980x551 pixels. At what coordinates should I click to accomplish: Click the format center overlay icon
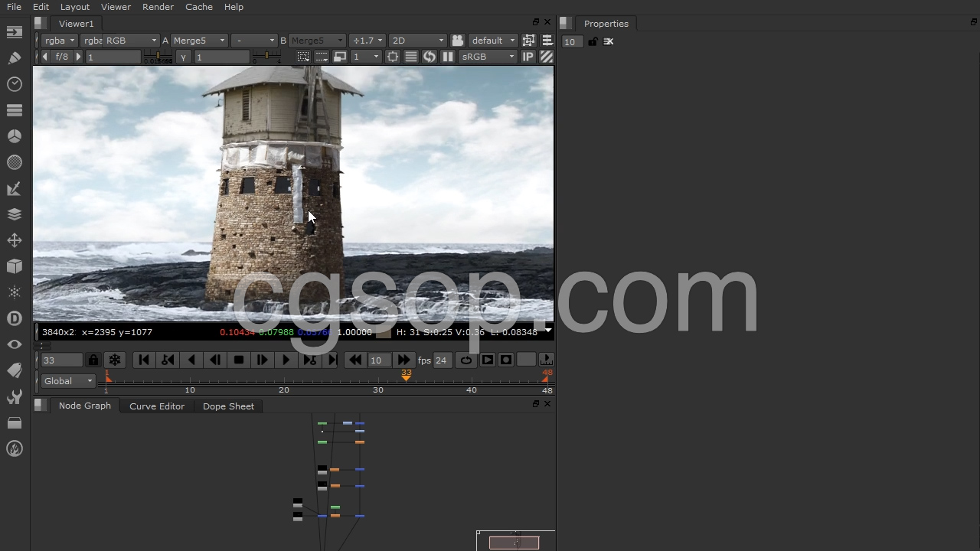[393, 57]
